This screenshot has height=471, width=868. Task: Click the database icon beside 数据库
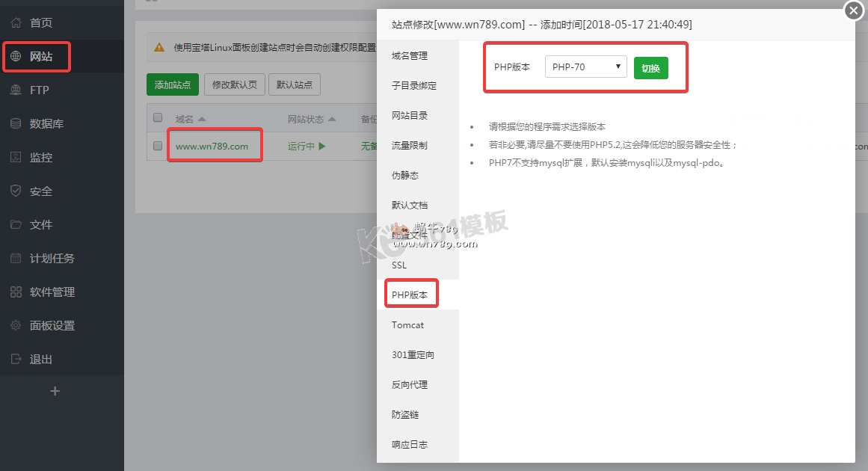(x=16, y=123)
